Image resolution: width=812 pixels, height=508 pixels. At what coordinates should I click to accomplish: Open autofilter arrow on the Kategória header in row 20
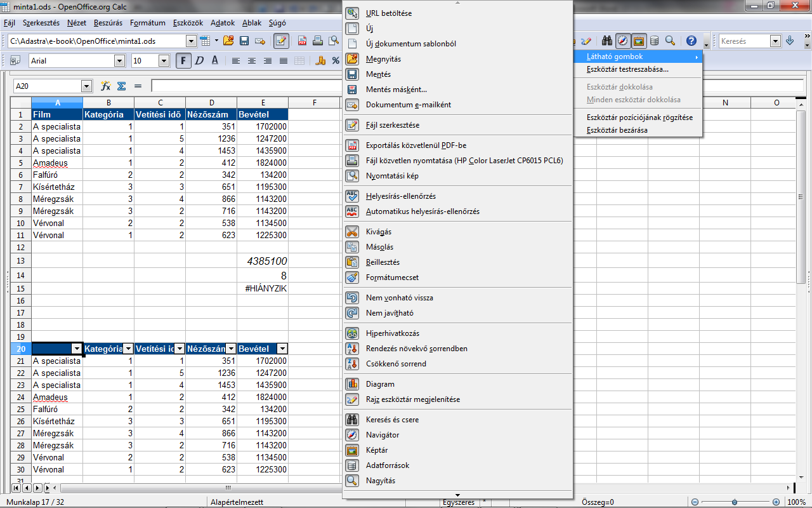pyautogui.click(x=128, y=349)
